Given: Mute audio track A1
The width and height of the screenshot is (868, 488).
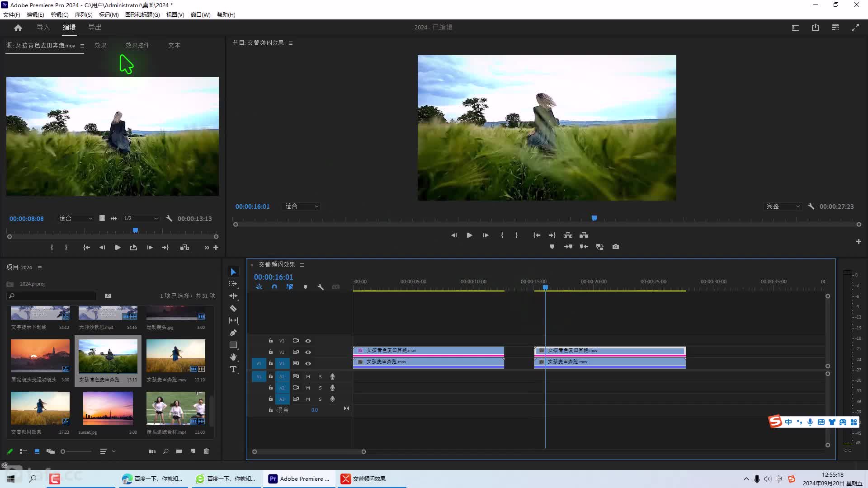Looking at the screenshot, I should [x=308, y=376].
